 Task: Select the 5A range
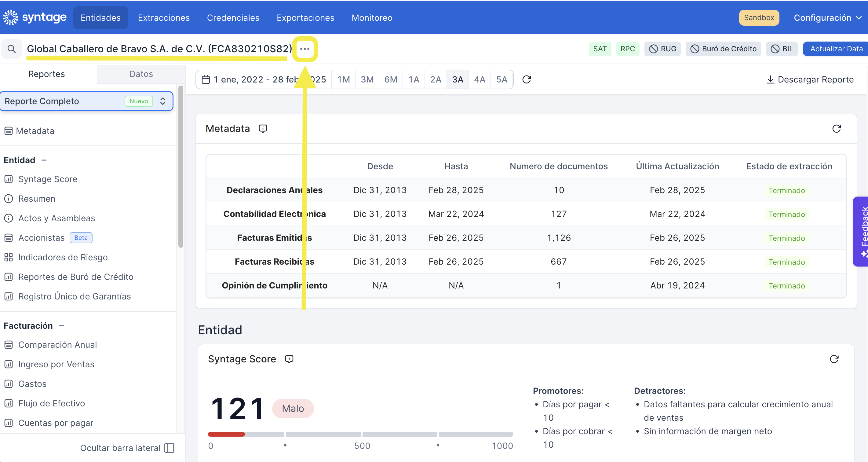coord(501,79)
